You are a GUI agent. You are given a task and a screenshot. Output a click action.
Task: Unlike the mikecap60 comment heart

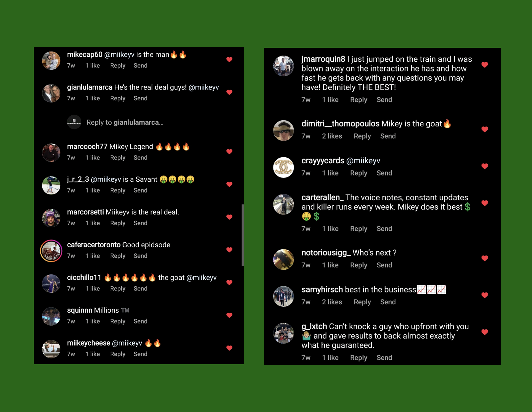(x=229, y=60)
